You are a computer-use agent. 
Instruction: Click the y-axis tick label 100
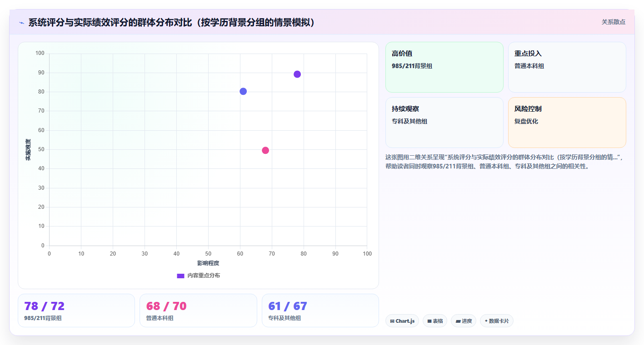coord(40,54)
